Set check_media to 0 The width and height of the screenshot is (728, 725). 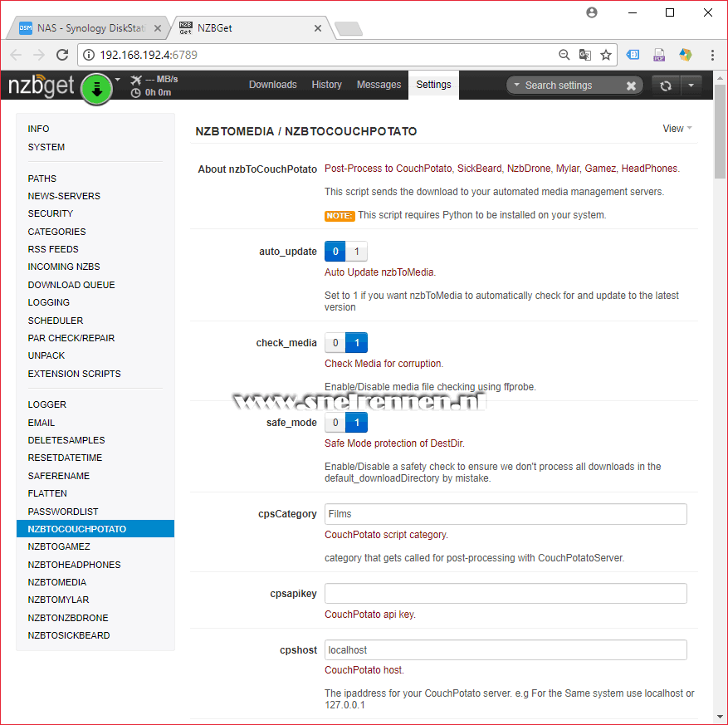tap(335, 343)
